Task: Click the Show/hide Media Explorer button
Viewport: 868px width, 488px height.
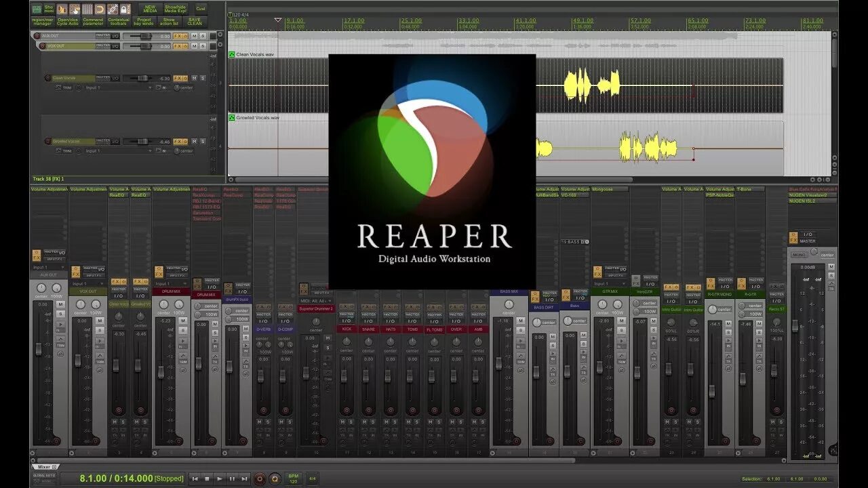Action: coord(176,9)
